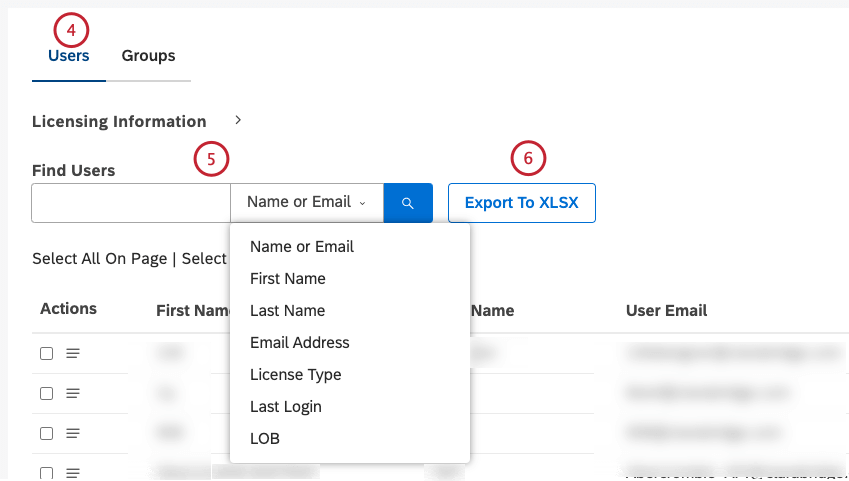The height and width of the screenshot is (481, 849).
Task: Check the third user row checkbox
Action: click(46, 433)
